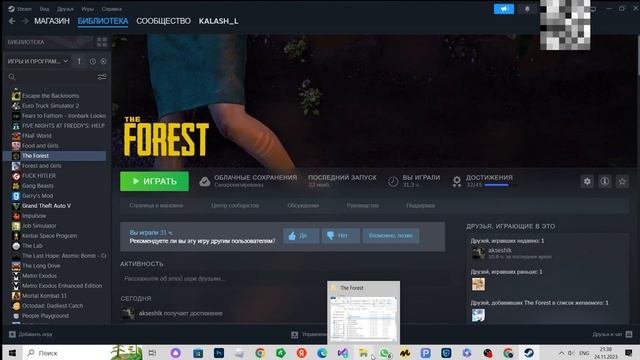Viewport: 640px width, 360px height.
Task: Select Escape the Backrooms in library
Action: 51,96
